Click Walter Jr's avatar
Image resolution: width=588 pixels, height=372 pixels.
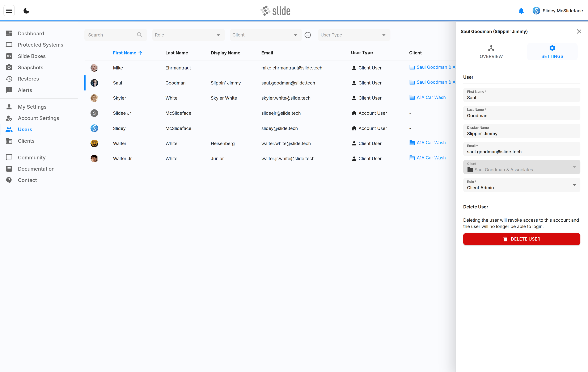click(x=94, y=159)
